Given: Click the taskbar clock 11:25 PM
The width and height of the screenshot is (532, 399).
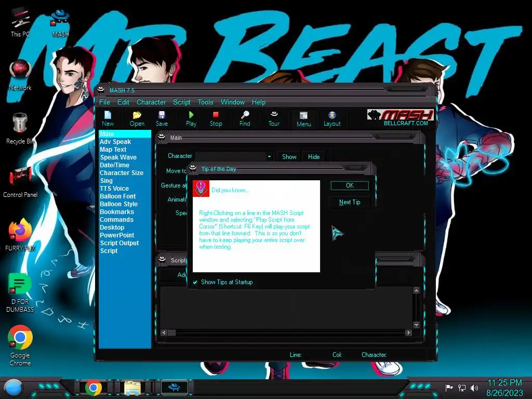Looking at the screenshot, I should coord(504,383).
